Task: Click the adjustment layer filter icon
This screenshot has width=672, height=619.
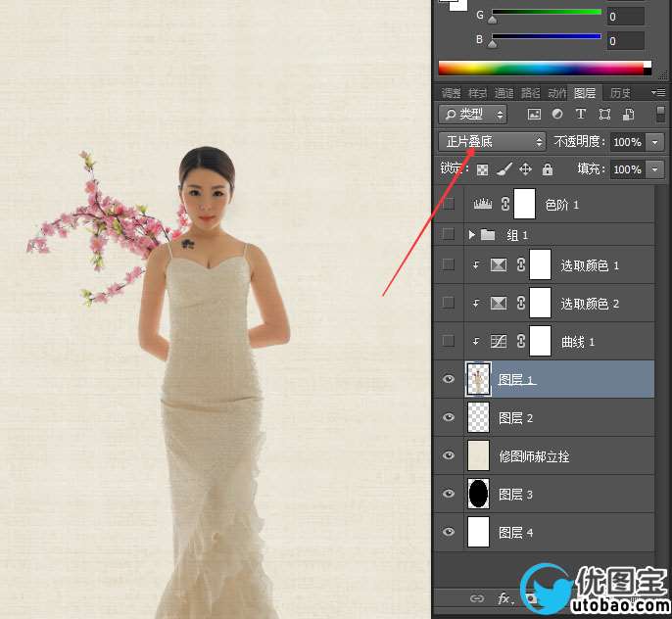Action: click(x=556, y=115)
